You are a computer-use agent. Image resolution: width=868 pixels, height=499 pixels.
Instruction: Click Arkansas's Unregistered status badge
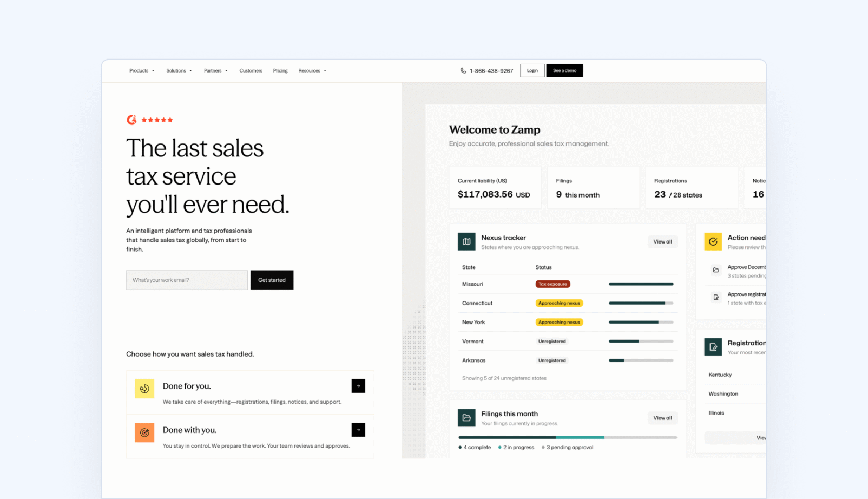(552, 360)
